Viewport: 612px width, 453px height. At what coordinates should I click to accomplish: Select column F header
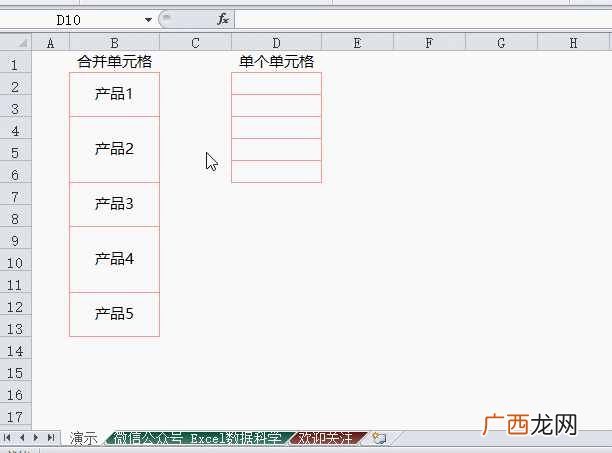[x=429, y=43]
